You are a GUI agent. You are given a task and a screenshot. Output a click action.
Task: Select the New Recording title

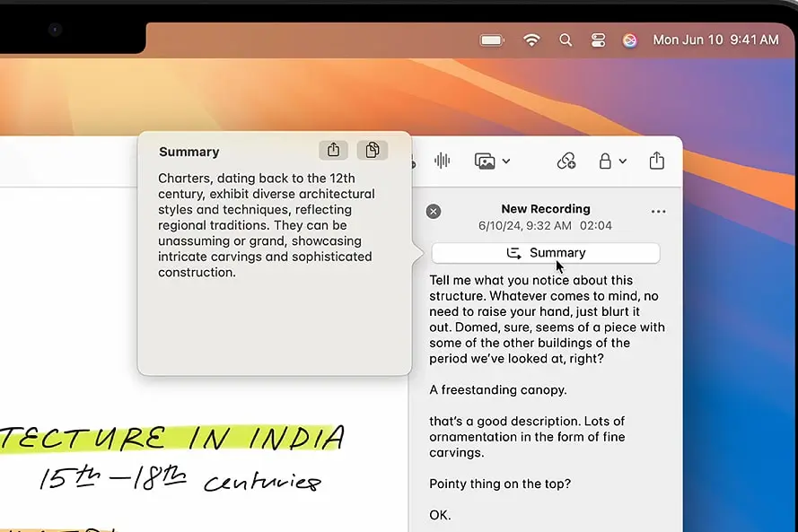click(545, 208)
